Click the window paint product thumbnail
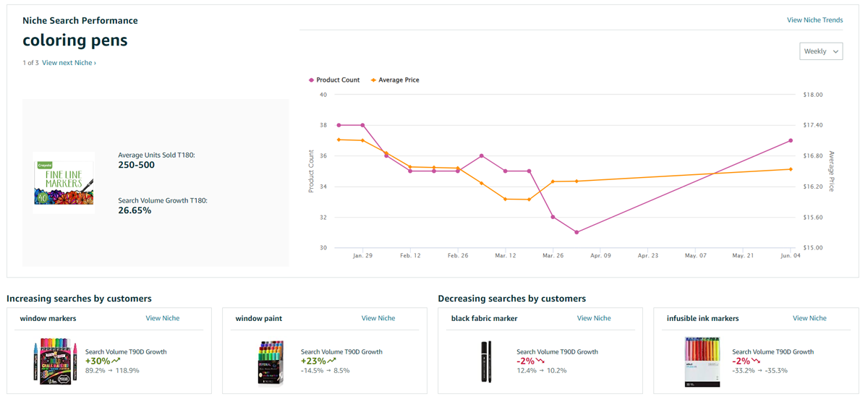The image size is (868, 402). (x=271, y=361)
